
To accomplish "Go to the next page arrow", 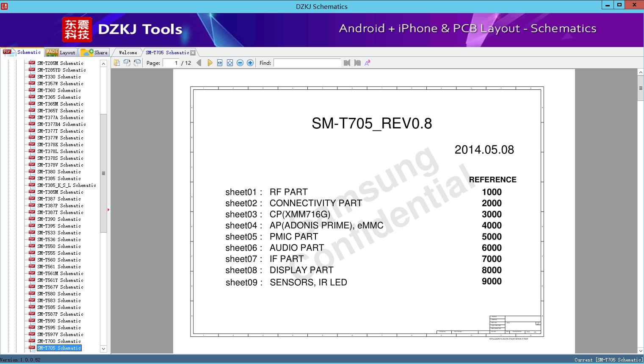I will (x=210, y=63).
